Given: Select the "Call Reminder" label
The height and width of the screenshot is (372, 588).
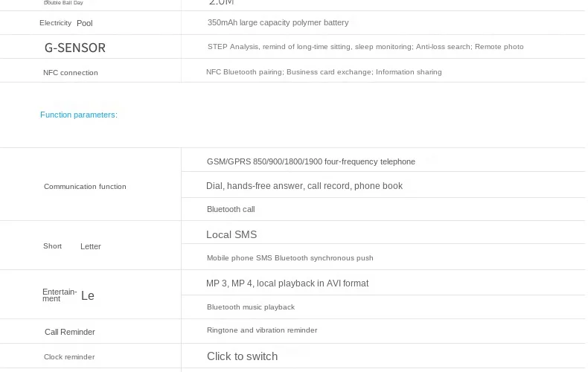Looking at the screenshot, I should 70,332.
